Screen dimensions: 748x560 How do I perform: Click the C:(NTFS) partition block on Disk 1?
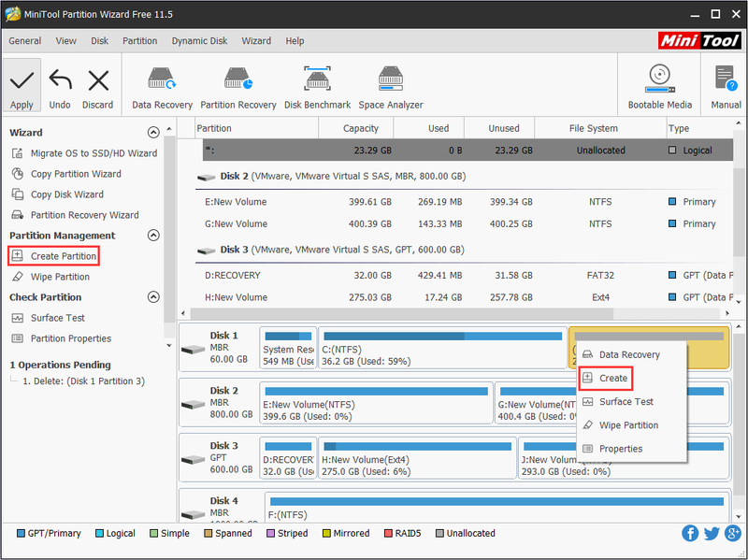click(442, 348)
